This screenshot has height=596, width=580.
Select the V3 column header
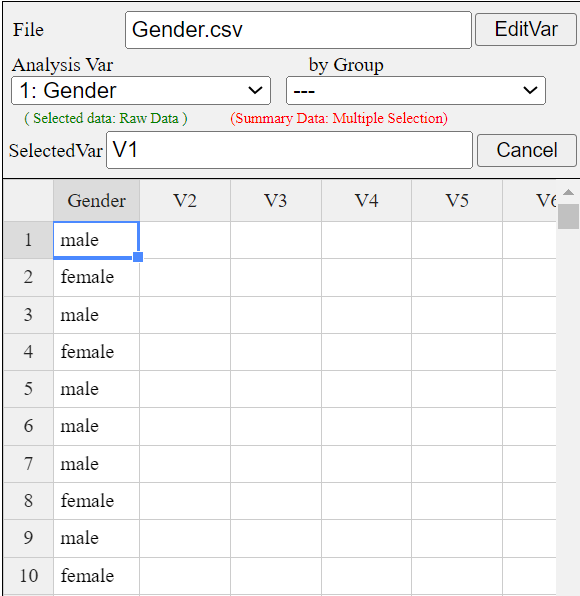pyautogui.click(x=276, y=201)
